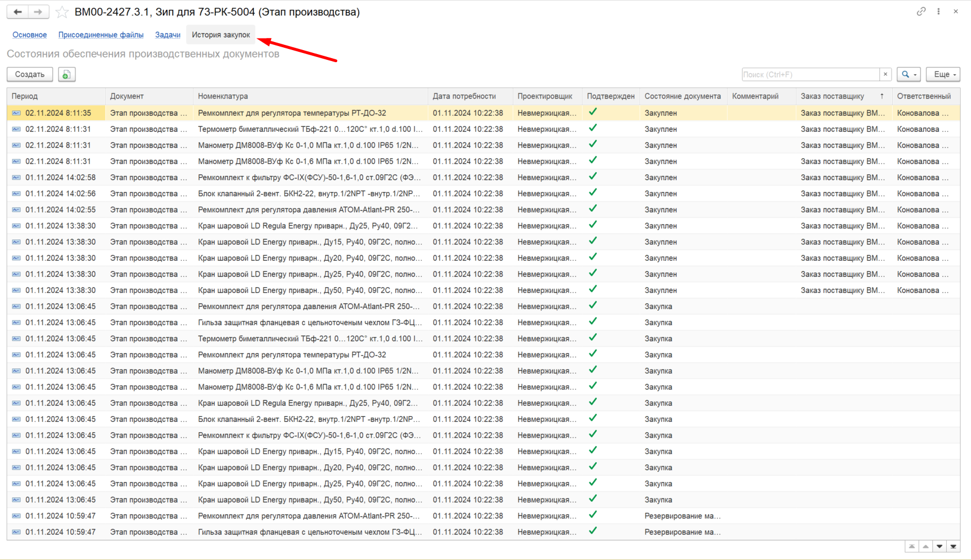Jump to last row with scroll-to-bottom arrow
The height and width of the screenshot is (560, 971).
[x=953, y=546]
